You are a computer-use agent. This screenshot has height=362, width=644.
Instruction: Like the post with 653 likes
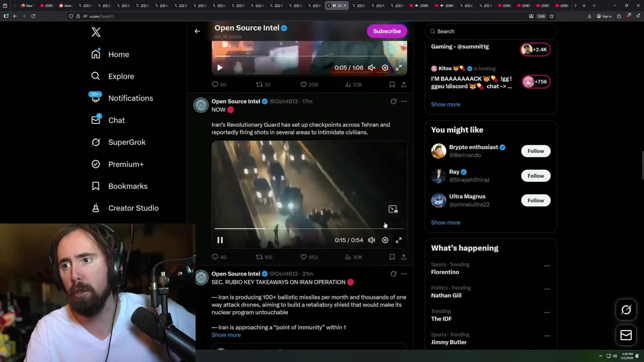coord(309,257)
